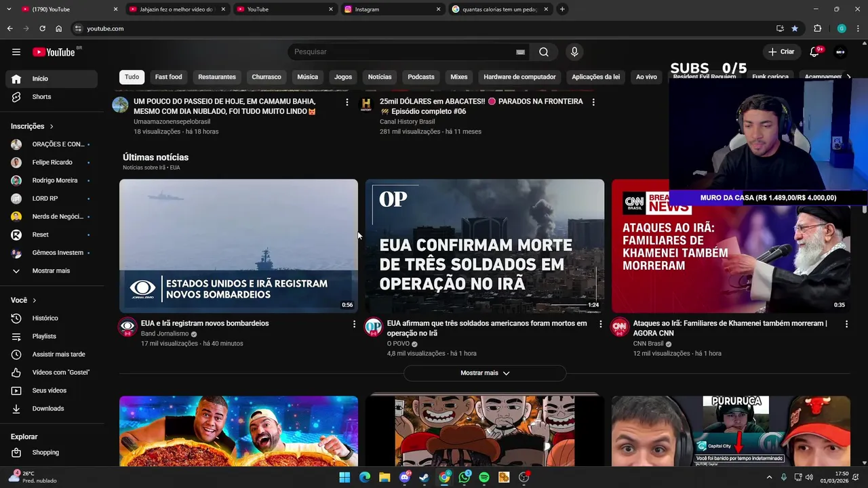Open Assistir mais tarde
Viewport: 868px width, 488px height.
(52, 354)
